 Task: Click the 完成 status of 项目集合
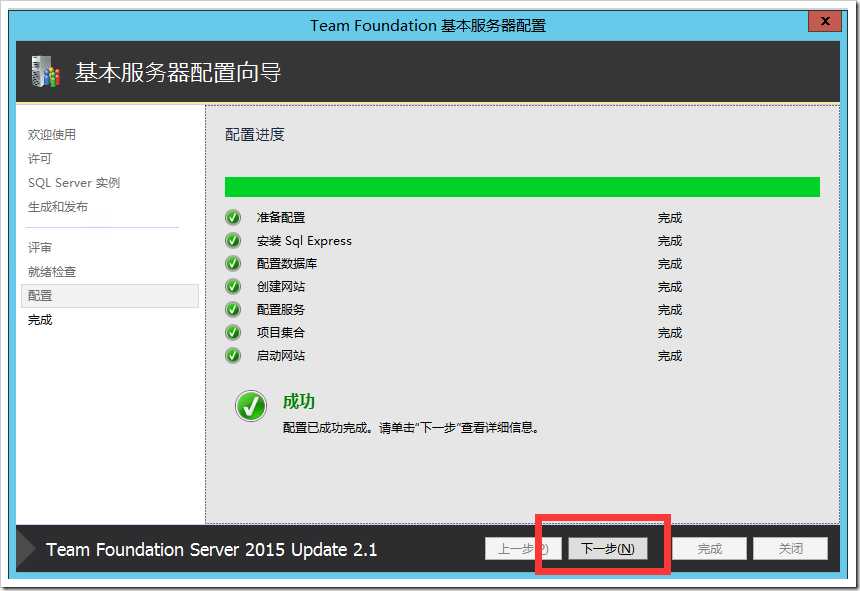pos(670,333)
